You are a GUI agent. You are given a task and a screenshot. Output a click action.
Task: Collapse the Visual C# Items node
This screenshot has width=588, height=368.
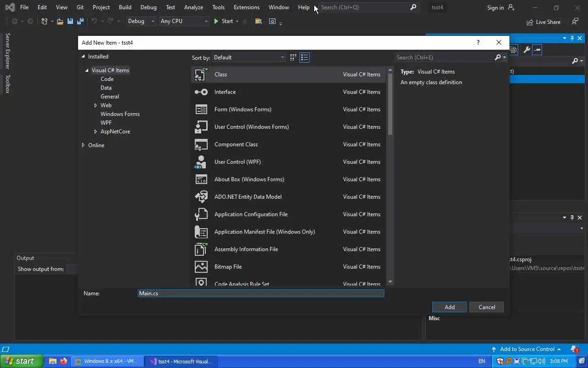pos(87,70)
